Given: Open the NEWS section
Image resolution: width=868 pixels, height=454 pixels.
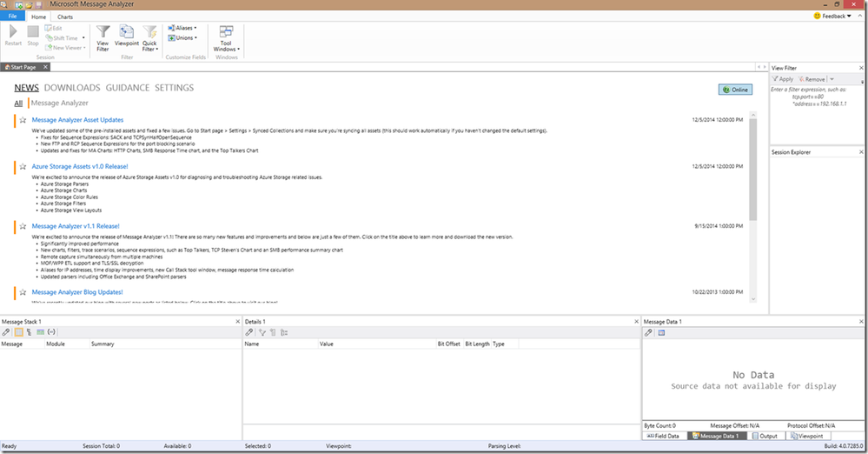Looking at the screenshot, I should [x=27, y=88].
